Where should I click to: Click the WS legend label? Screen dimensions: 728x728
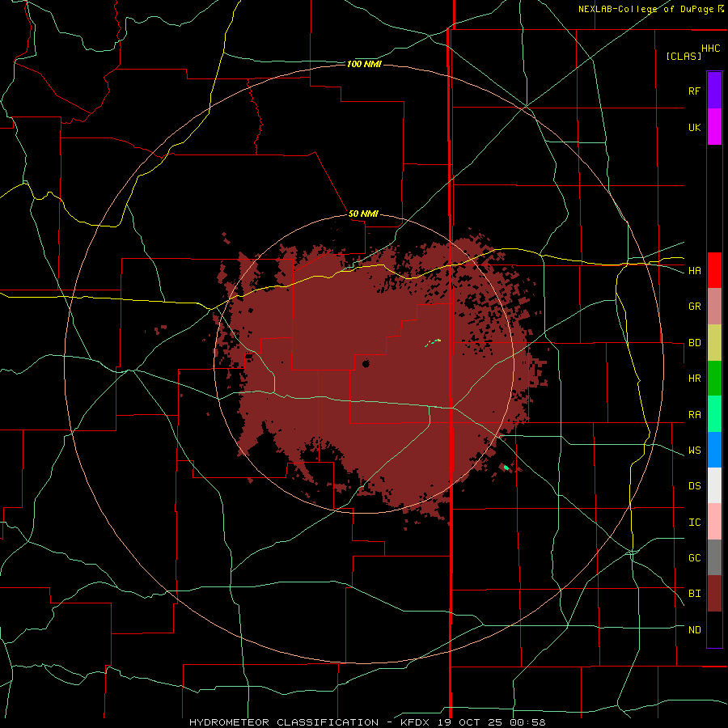point(694,451)
